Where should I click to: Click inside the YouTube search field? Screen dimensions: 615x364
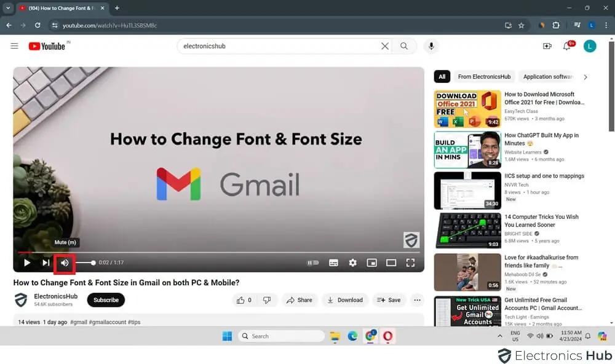tap(279, 46)
